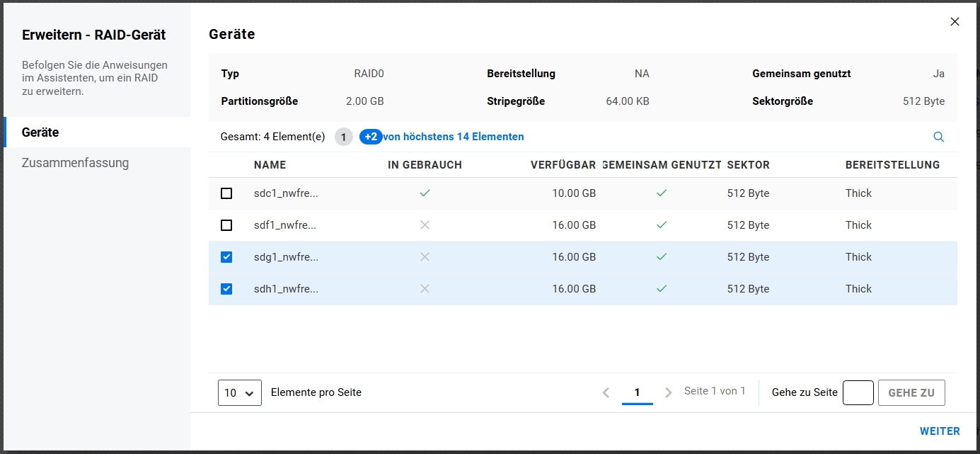Click in-use X icon for sdf1 row
The image size is (980, 454).
click(425, 225)
